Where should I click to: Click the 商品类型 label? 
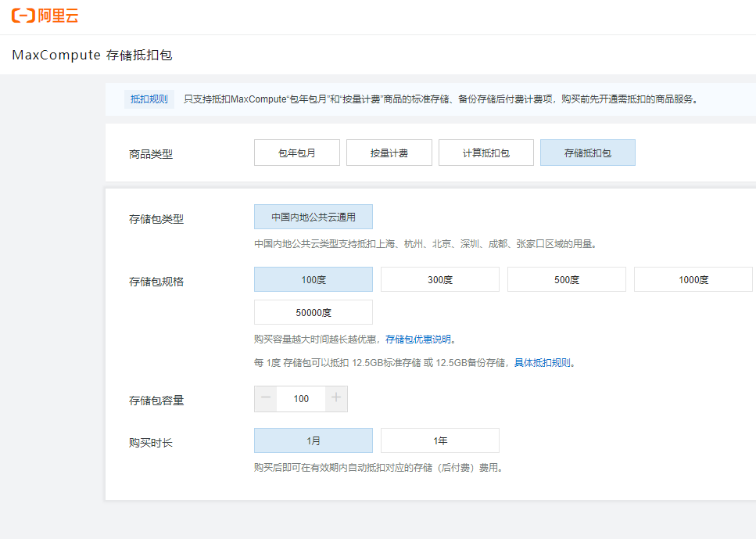pyautogui.click(x=150, y=154)
